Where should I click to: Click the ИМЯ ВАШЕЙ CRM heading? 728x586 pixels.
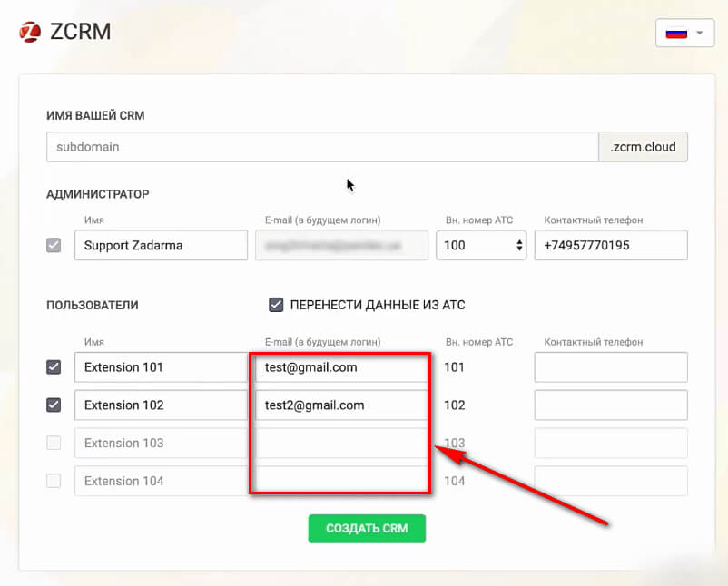click(x=95, y=115)
